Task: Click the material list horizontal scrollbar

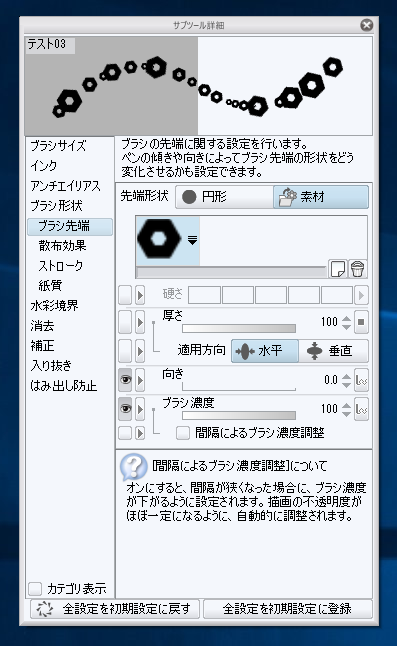Action: pos(231,272)
